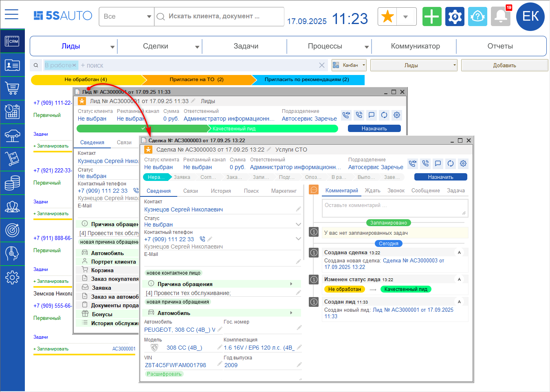Open the Звонок tab
The height and width of the screenshot is (392, 550).
396,191
